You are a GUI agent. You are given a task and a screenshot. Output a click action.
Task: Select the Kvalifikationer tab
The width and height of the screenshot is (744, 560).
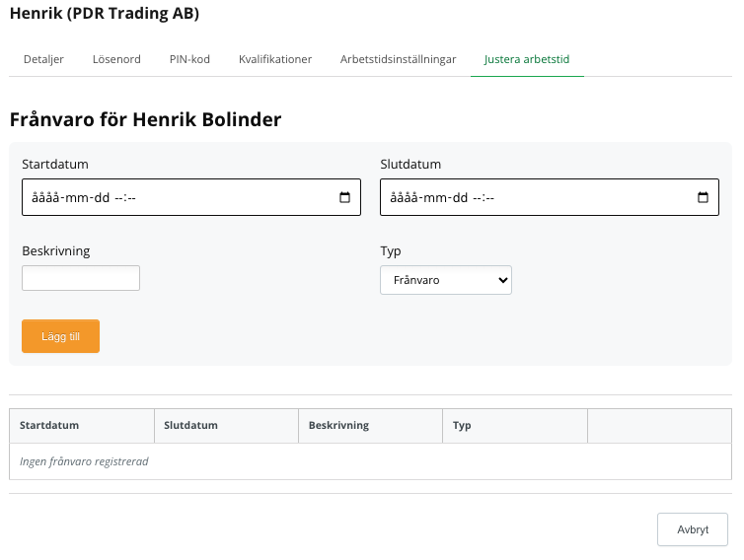[x=275, y=59]
